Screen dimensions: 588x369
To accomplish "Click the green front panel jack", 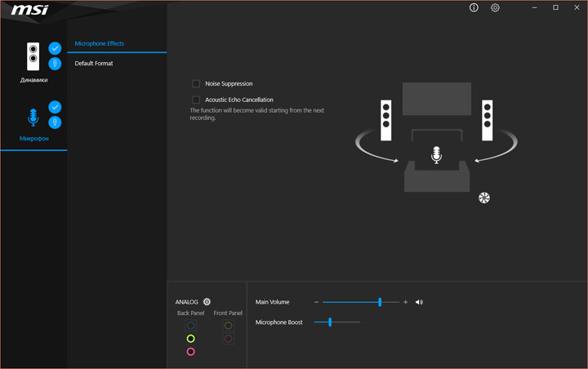I will click(x=229, y=326).
